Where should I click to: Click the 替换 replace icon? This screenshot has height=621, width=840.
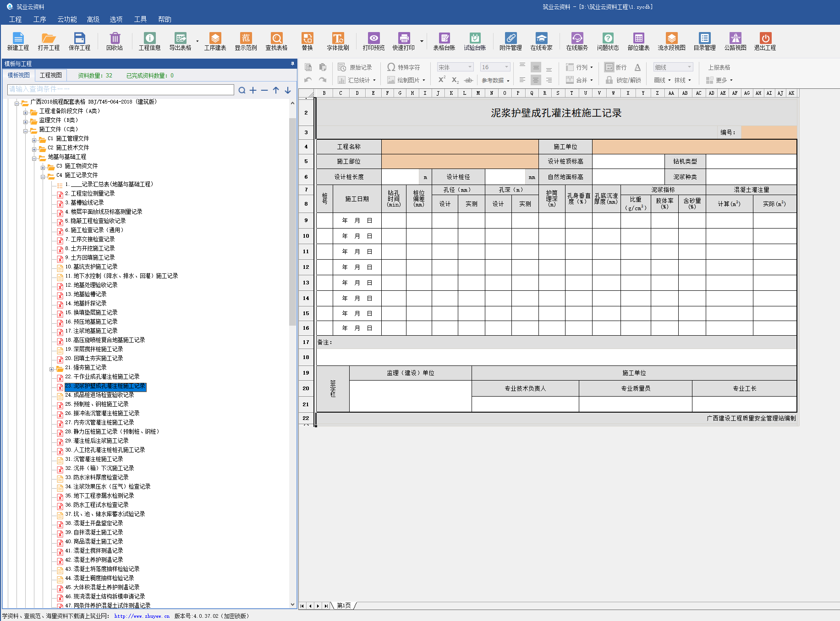(x=307, y=41)
